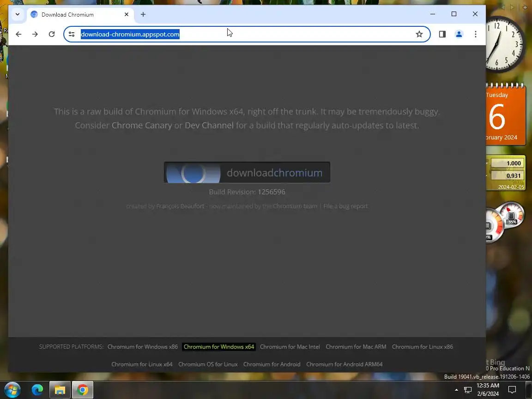Open the Chromium team link
Image resolution: width=532 pixels, height=399 pixels.
pyautogui.click(x=295, y=206)
